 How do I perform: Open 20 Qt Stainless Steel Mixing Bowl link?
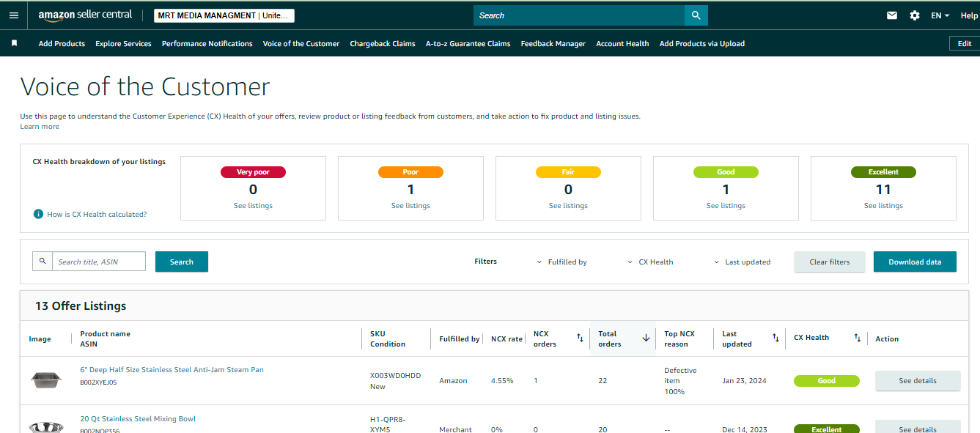[x=138, y=419]
